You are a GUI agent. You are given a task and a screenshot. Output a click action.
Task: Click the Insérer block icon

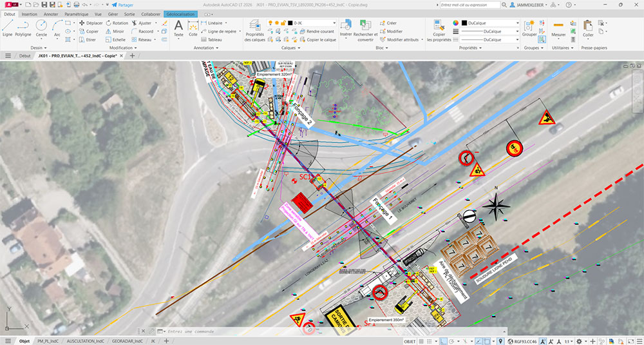[346, 28]
